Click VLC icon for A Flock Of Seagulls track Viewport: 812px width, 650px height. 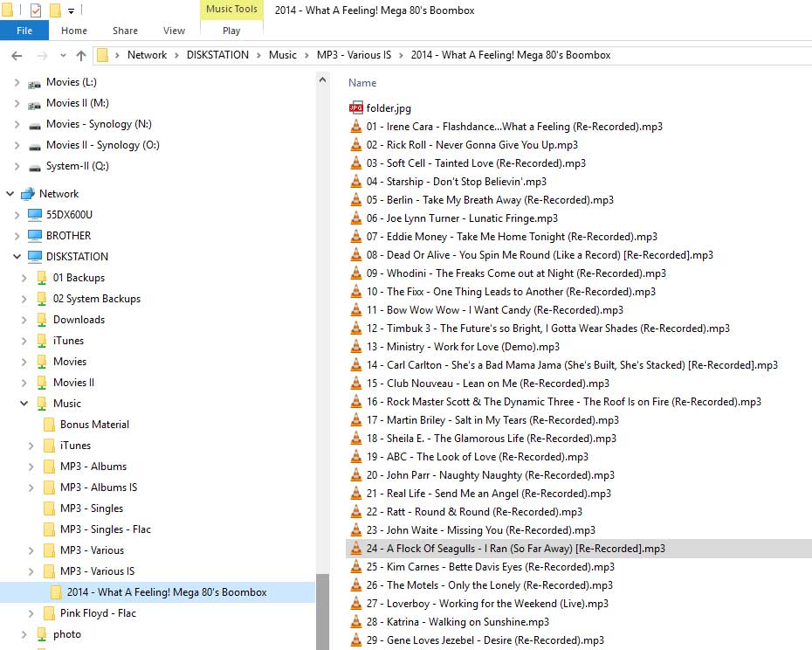[355, 548]
